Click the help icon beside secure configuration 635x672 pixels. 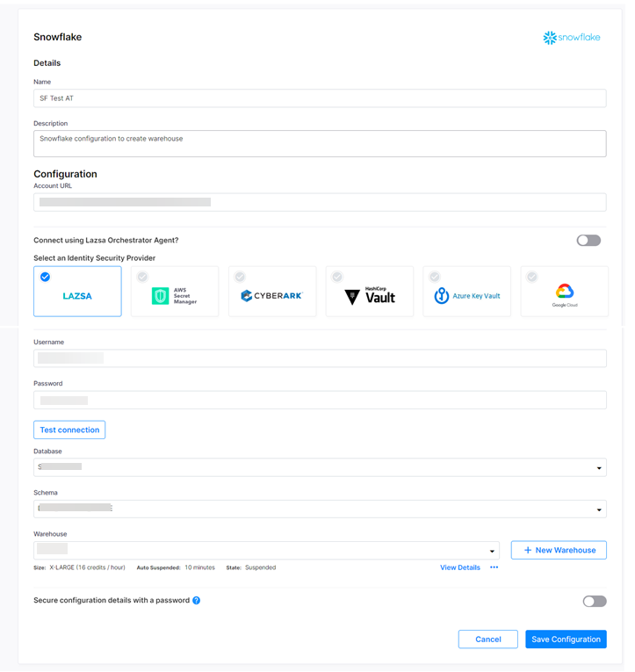click(x=197, y=601)
